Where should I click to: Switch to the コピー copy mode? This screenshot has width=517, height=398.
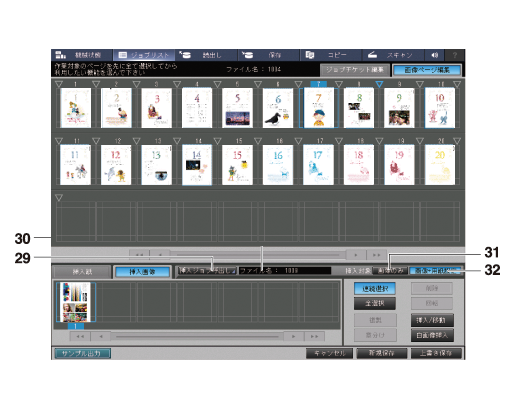(x=331, y=55)
